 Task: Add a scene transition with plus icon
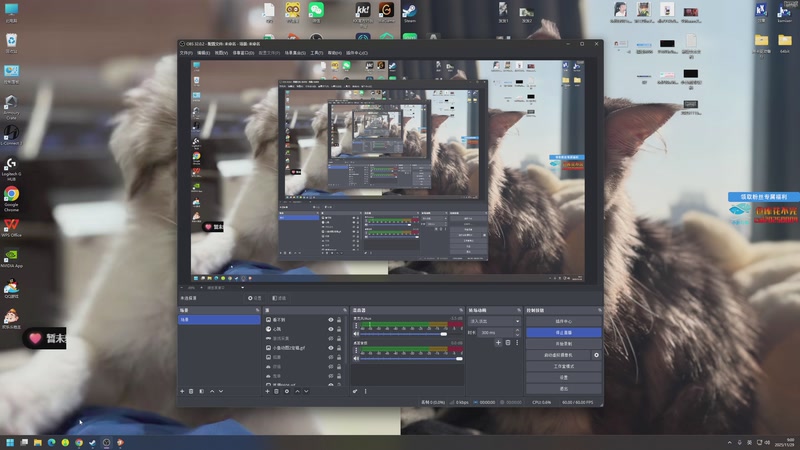point(498,343)
